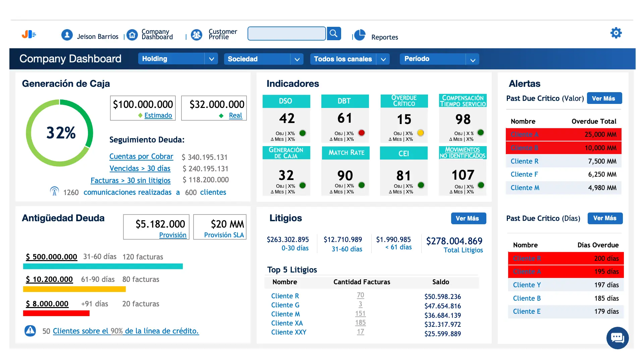Image resolution: width=644 pixels, height=362 pixels.
Task: Go to Customer Profile menu
Action: click(222, 34)
